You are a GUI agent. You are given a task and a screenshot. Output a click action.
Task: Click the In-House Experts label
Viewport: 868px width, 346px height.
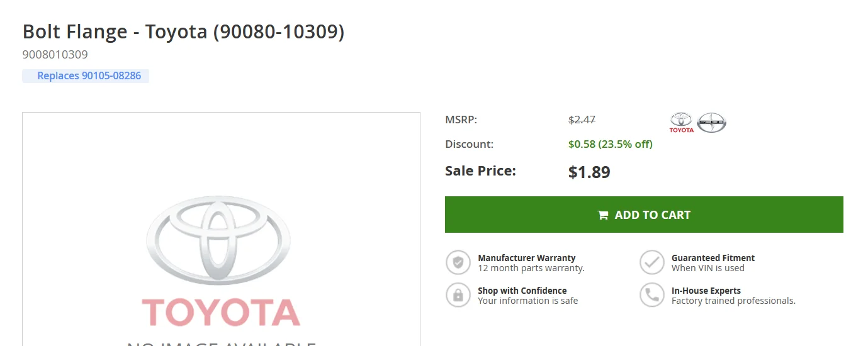[706, 291]
